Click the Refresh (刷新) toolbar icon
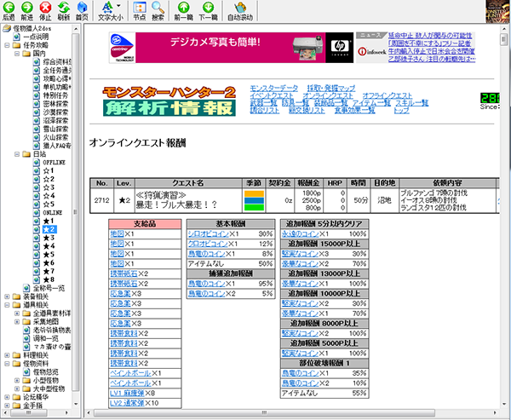Screen dimensions: 511x420 tap(64, 7)
